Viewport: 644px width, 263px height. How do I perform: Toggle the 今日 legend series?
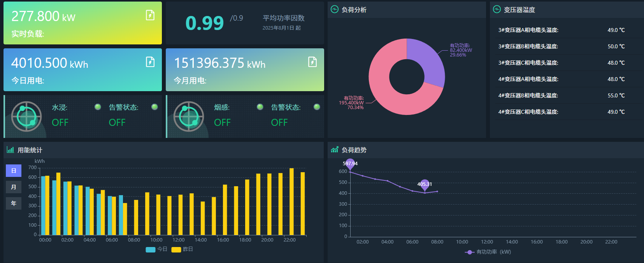[x=156, y=249]
